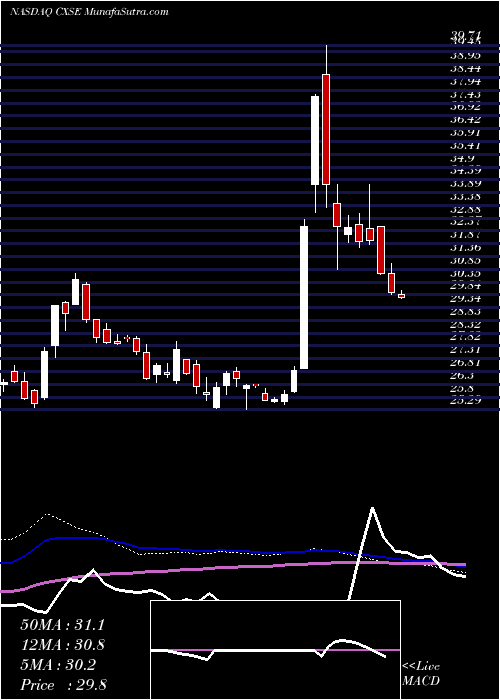Viewport: 500px width, 700px height.
Task: Select the 33.38 price axis label
Action: pos(466,197)
